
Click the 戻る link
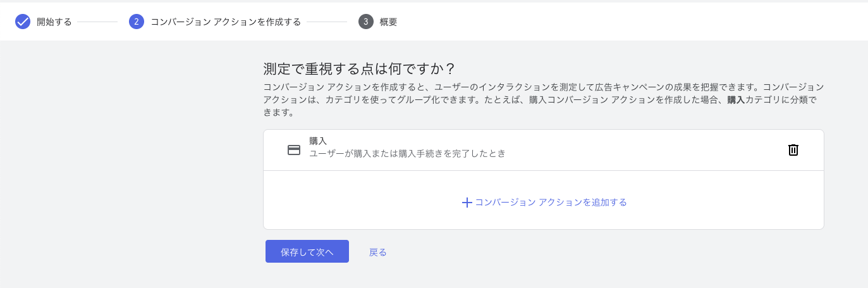[x=378, y=252]
